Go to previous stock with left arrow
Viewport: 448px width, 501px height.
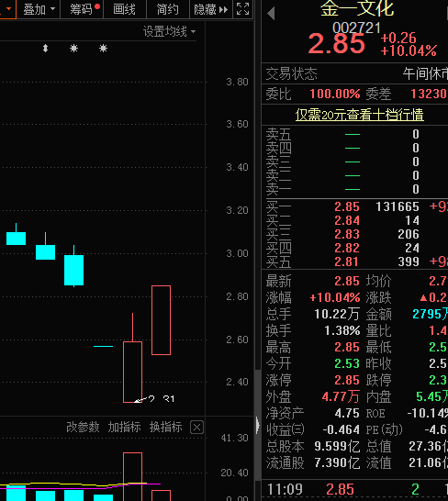[271, 14]
